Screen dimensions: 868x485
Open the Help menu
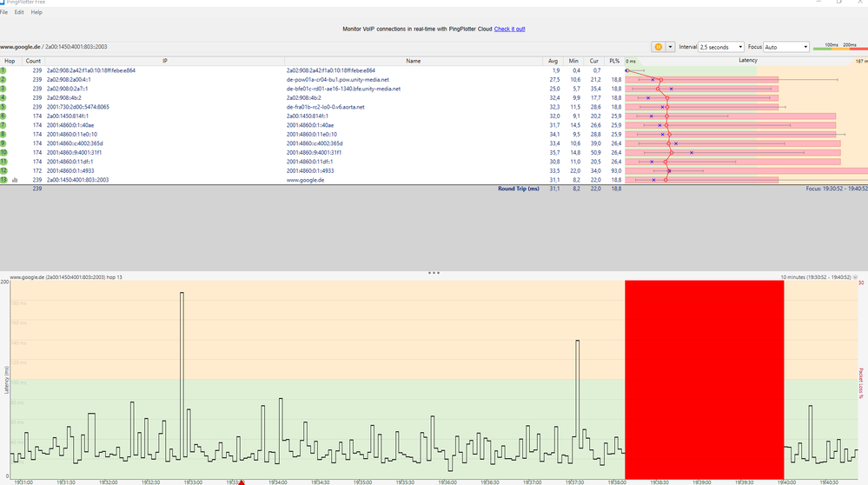pyautogui.click(x=36, y=12)
